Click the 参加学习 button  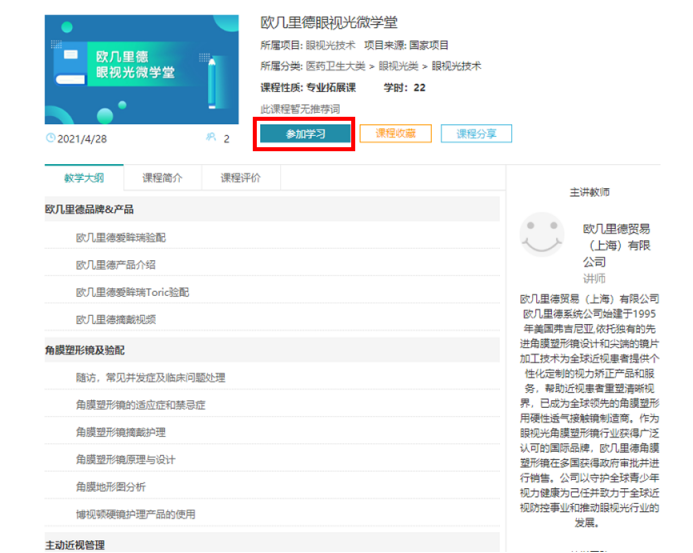click(x=305, y=134)
